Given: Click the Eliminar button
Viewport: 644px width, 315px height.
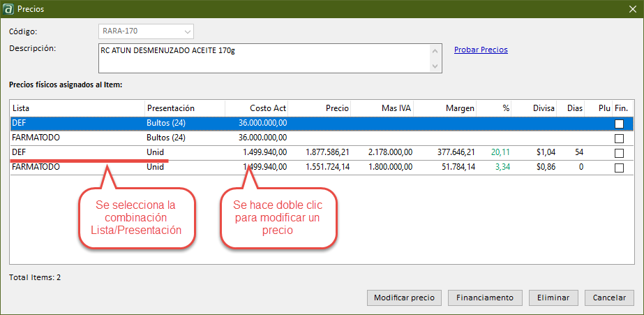Looking at the screenshot, I should click(553, 298).
